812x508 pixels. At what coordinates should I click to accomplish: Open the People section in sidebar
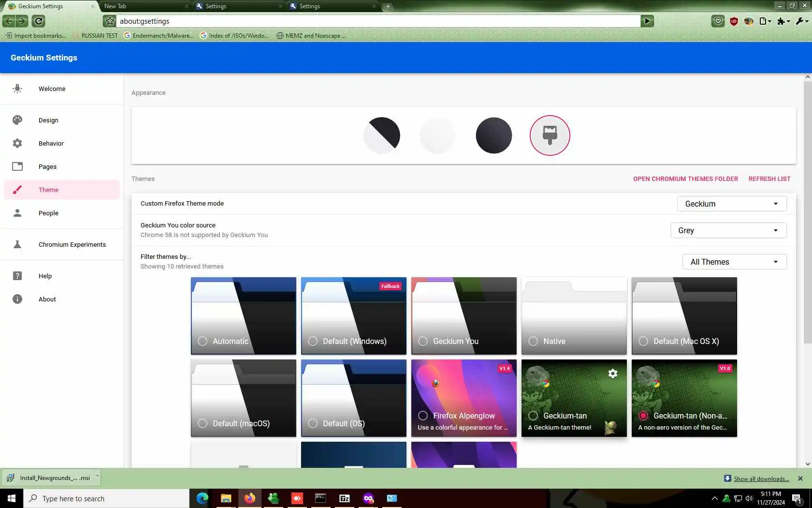(62, 213)
